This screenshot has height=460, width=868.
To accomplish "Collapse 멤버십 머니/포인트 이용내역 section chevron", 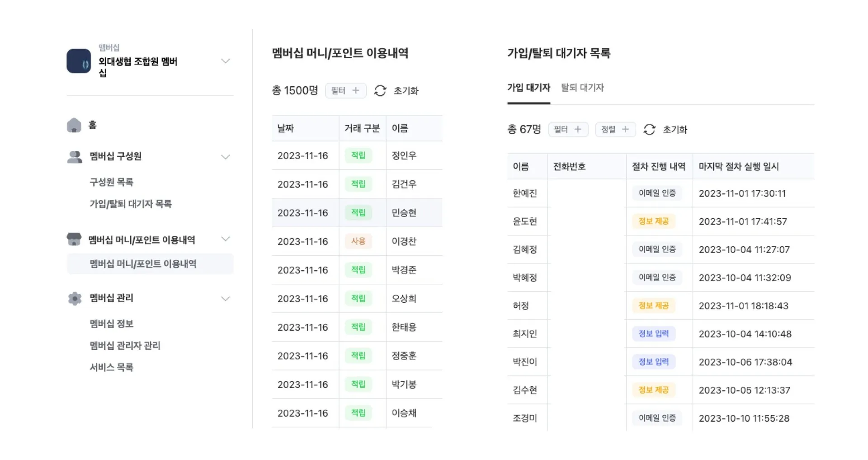I will pos(225,239).
